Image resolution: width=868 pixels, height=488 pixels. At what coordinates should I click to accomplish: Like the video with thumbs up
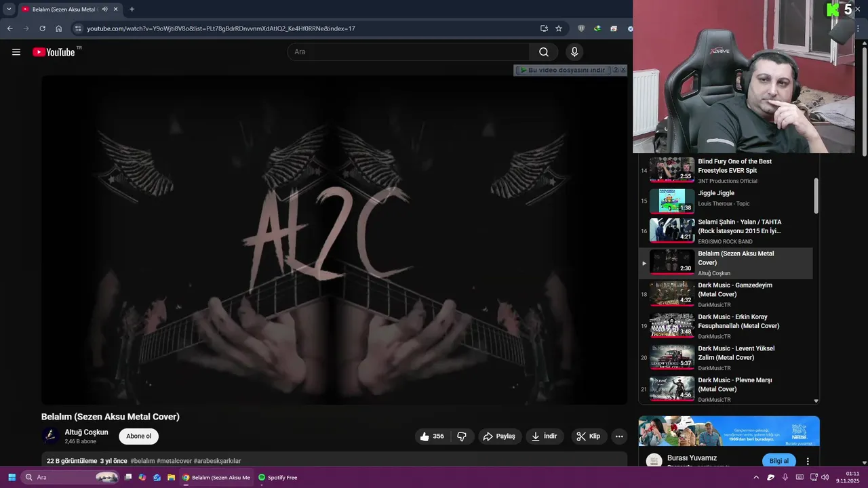pos(432,436)
